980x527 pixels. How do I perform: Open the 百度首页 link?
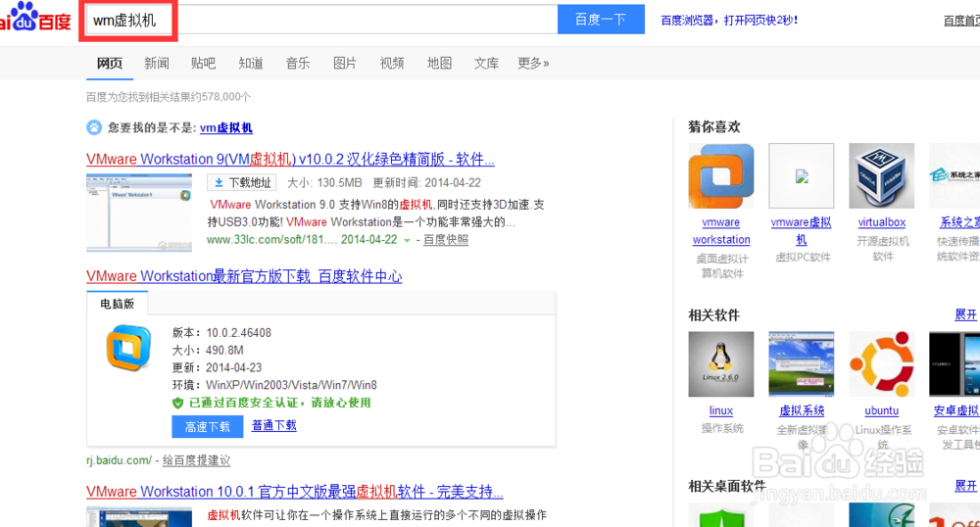coord(961,21)
